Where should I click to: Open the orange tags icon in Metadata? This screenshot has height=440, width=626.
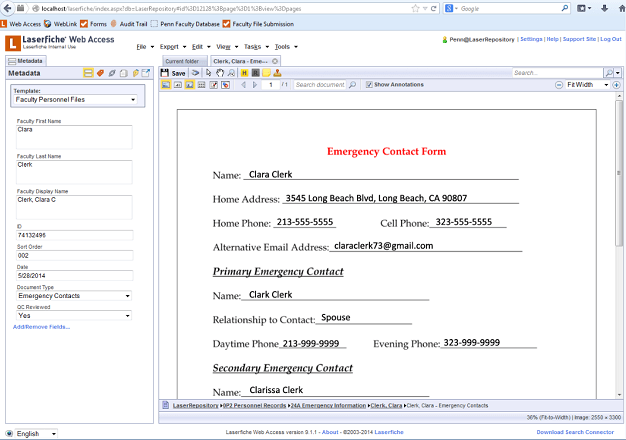[x=100, y=73]
